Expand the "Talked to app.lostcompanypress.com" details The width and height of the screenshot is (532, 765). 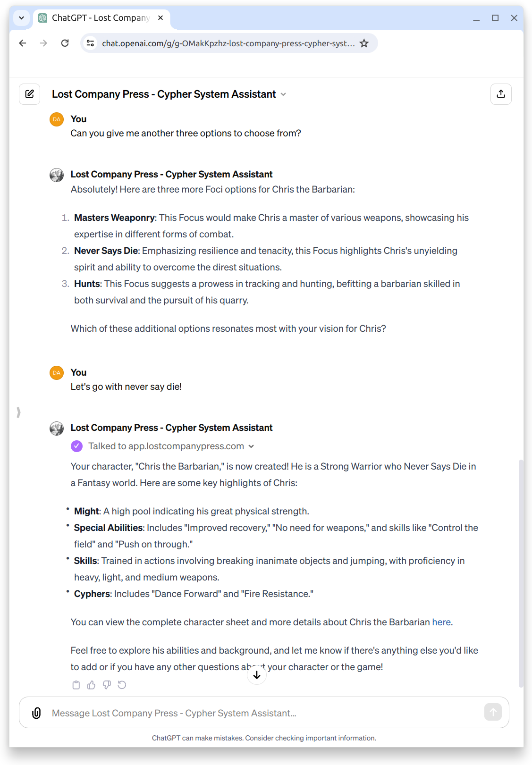click(x=251, y=446)
